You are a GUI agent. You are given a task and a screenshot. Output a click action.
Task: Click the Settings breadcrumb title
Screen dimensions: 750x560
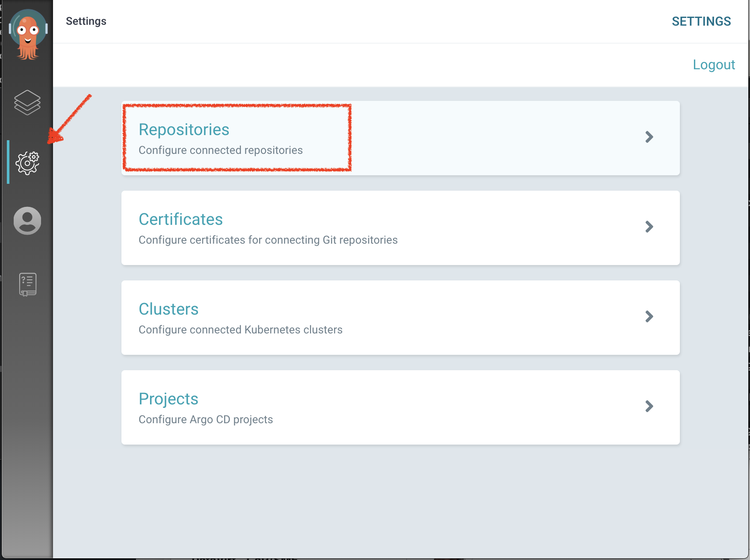click(86, 21)
